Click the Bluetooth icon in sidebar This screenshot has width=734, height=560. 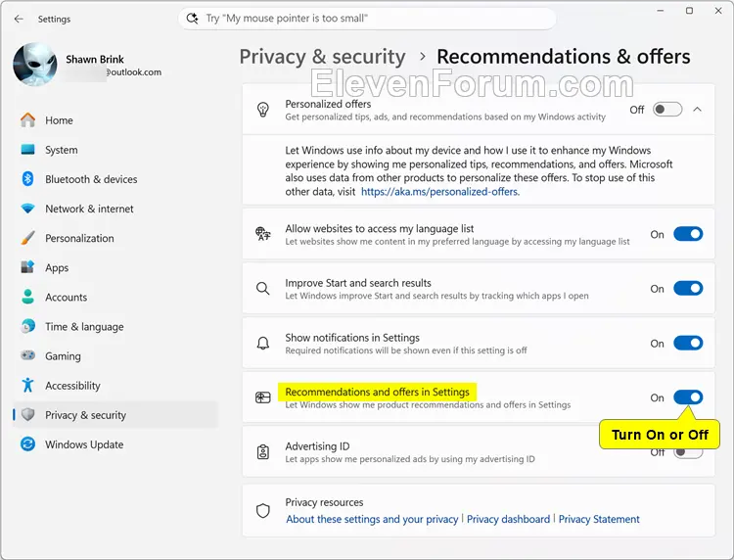pos(28,179)
